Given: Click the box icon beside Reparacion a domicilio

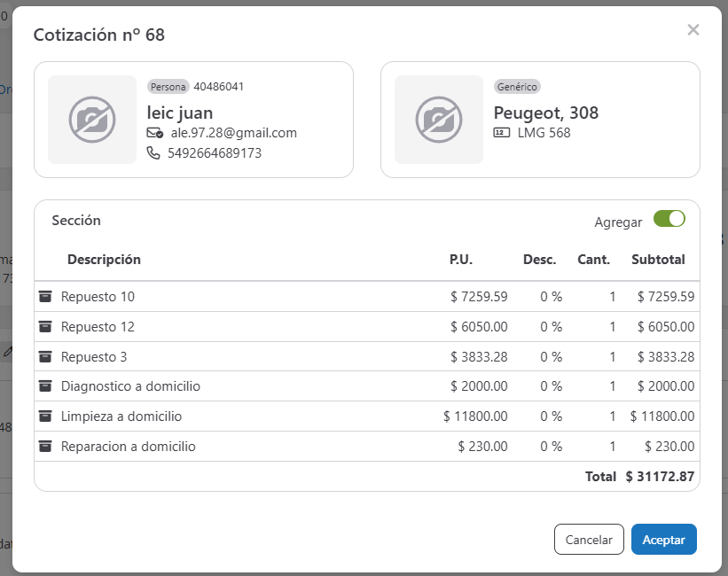Looking at the screenshot, I should (45, 446).
